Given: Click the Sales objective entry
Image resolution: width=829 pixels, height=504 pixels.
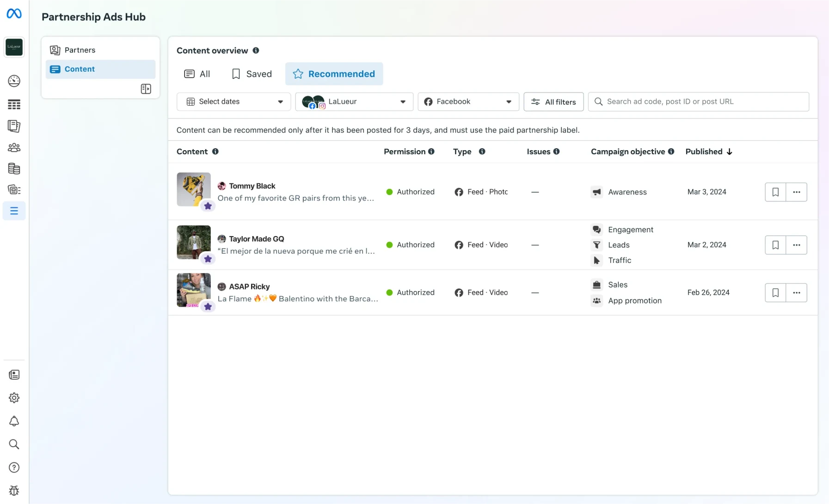Looking at the screenshot, I should pos(609,285).
